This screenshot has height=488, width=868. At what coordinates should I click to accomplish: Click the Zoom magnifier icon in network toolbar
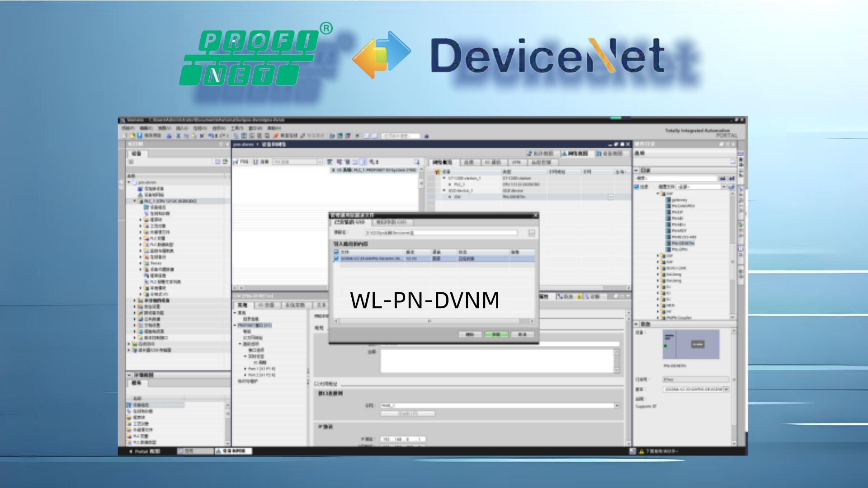click(x=372, y=162)
